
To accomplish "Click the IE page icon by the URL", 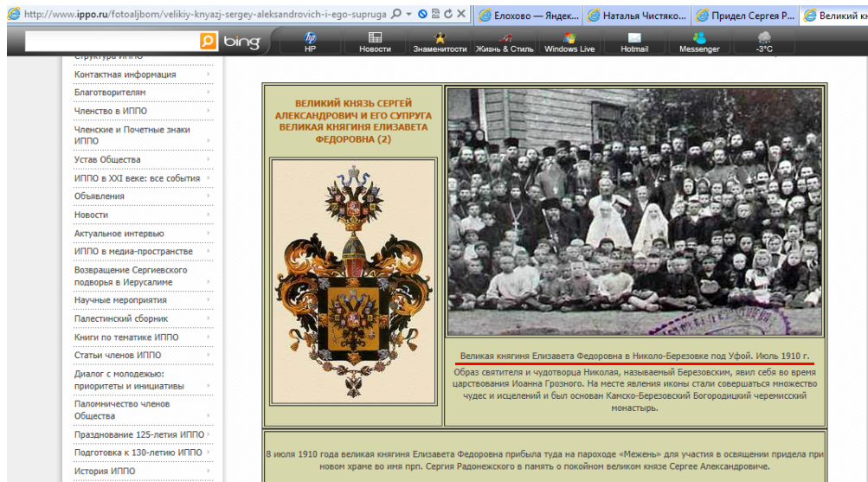I will pos(14,14).
